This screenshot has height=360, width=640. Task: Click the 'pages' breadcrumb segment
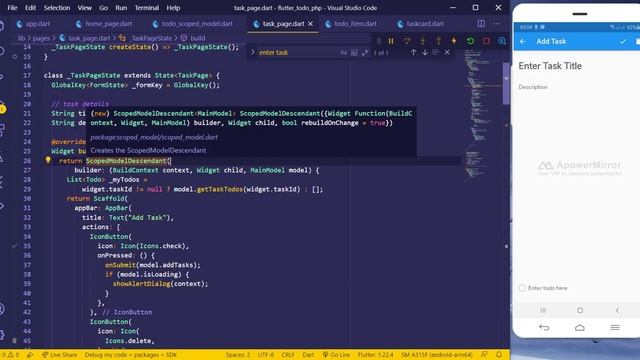tap(41, 38)
